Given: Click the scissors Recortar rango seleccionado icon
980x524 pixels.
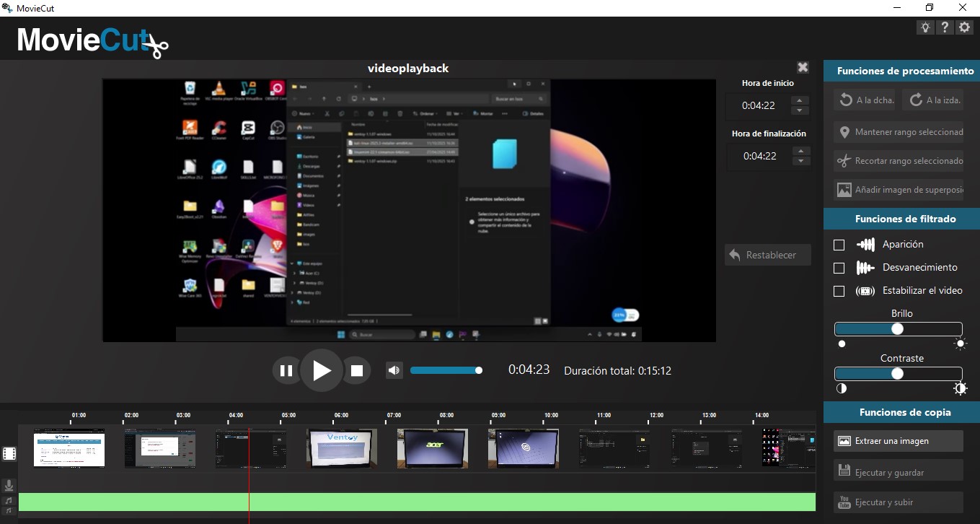Looking at the screenshot, I should click(843, 160).
